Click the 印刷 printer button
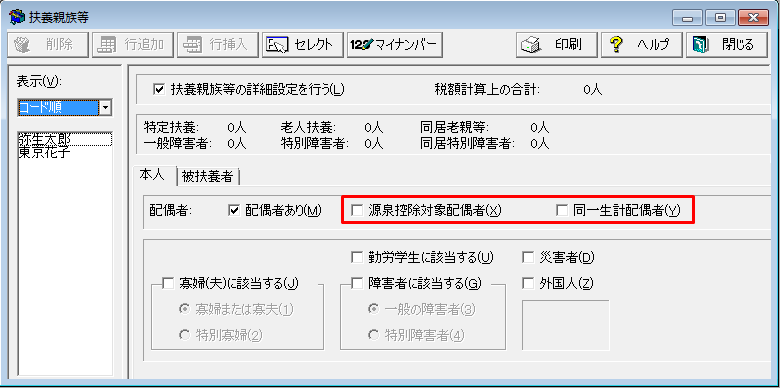Viewport: 780px width, 388px height. coord(556,45)
